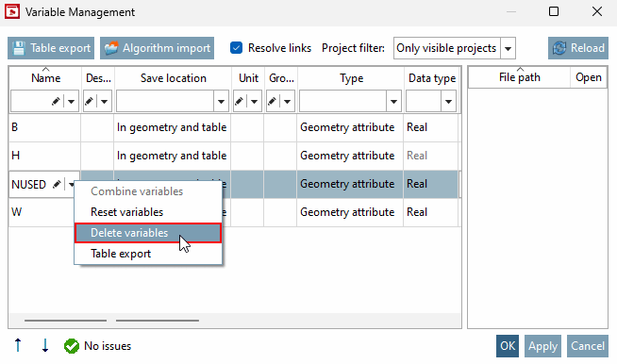Click the Unit column header
This screenshot has width=617, height=364.
248,78
